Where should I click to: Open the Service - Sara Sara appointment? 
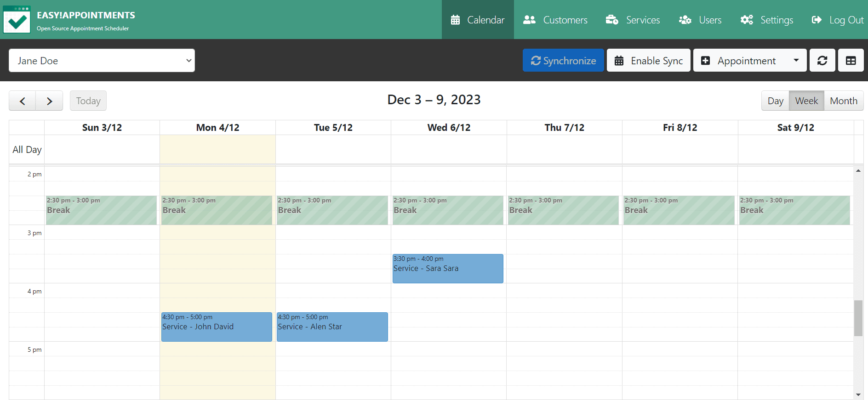click(448, 268)
